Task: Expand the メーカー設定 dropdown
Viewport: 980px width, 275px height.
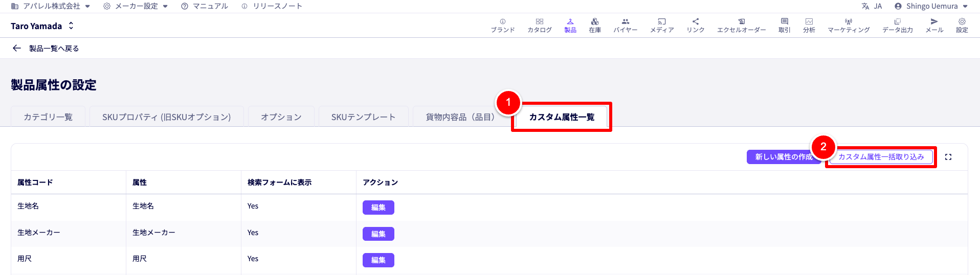Action: (136, 6)
